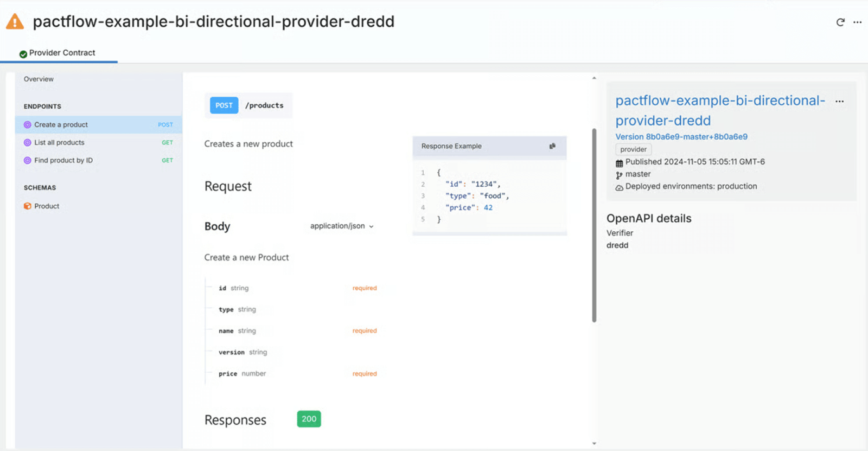Click the SCHEMAS section label
868x451 pixels.
[40, 188]
